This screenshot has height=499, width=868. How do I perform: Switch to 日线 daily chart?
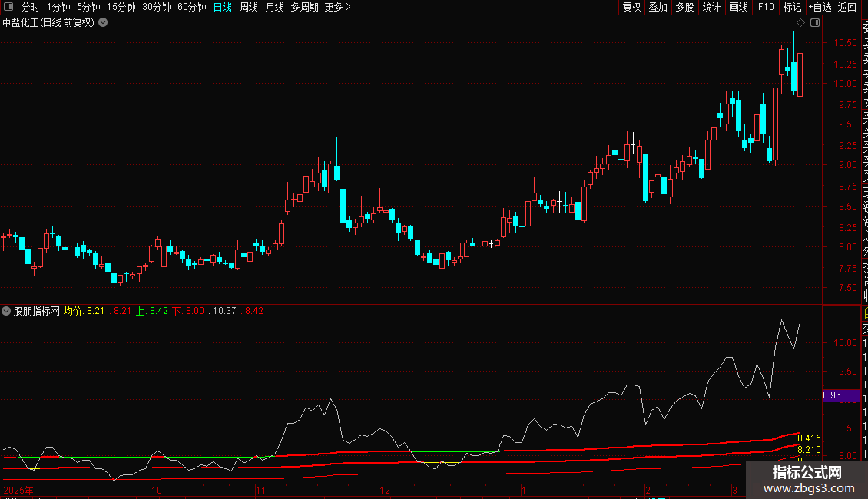tap(223, 7)
